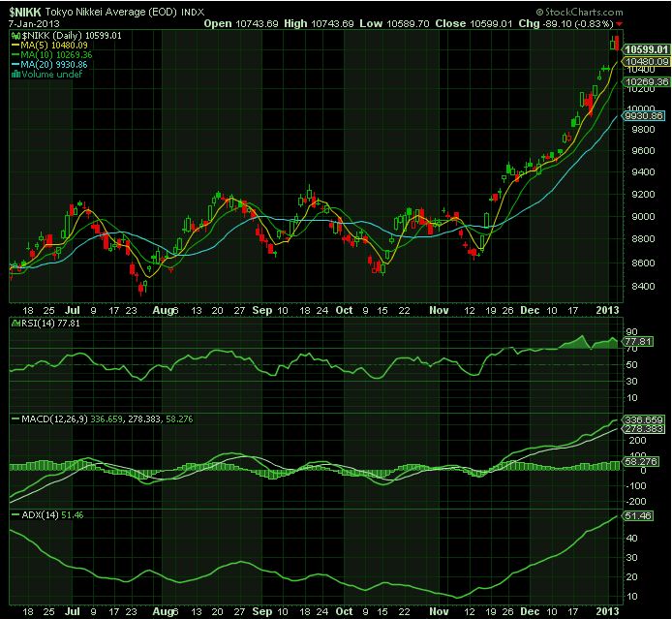Click 'Sep' on the axis below the price chart
The height and width of the screenshot is (619, 672).
261,310
